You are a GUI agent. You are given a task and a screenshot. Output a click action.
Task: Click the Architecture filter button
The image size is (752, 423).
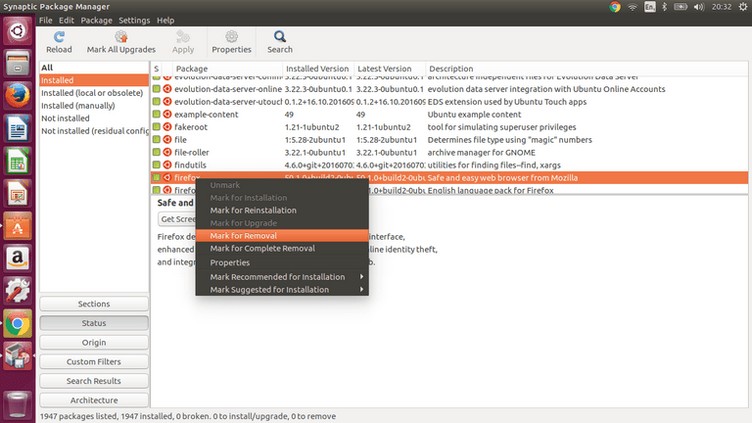[x=94, y=400]
